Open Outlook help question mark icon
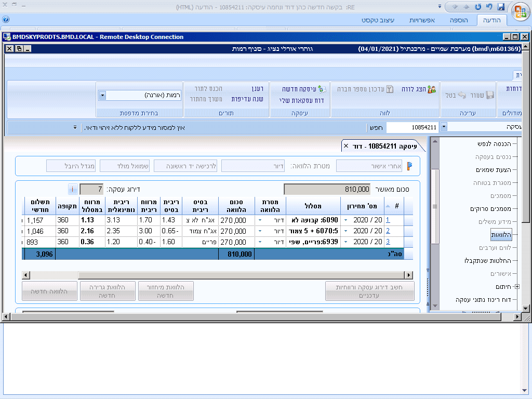Image resolution: width=532 pixels, height=399 pixels. point(6,20)
